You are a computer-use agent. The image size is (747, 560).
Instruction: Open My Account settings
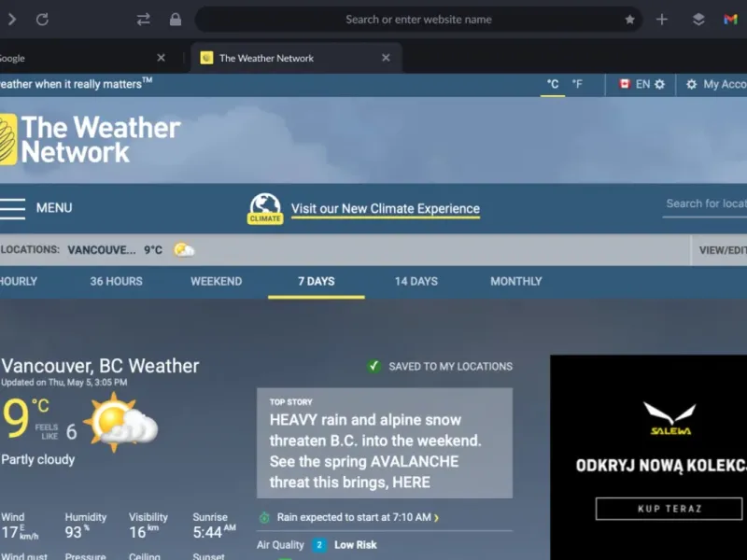716,84
